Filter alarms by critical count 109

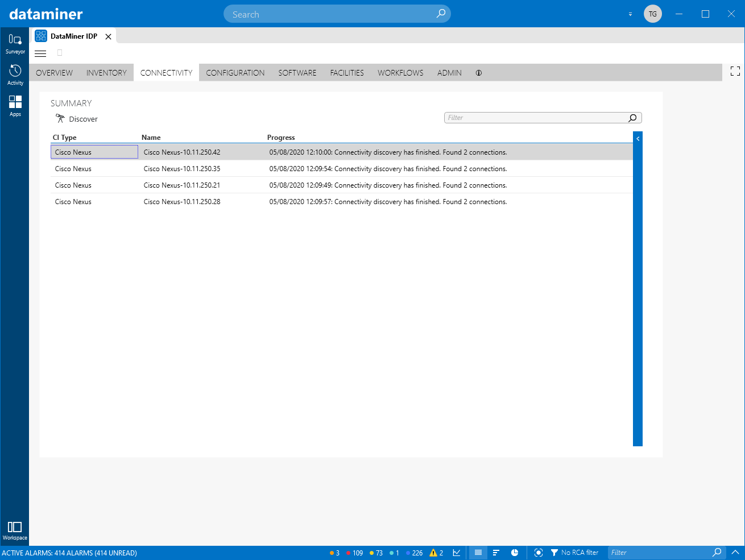(x=354, y=553)
